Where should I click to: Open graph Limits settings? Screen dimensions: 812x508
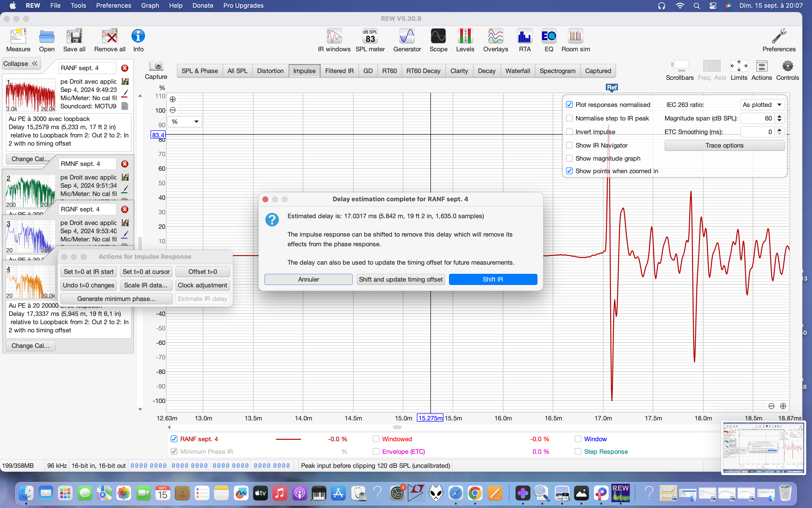pyautogui.click(x=739, y=70)
